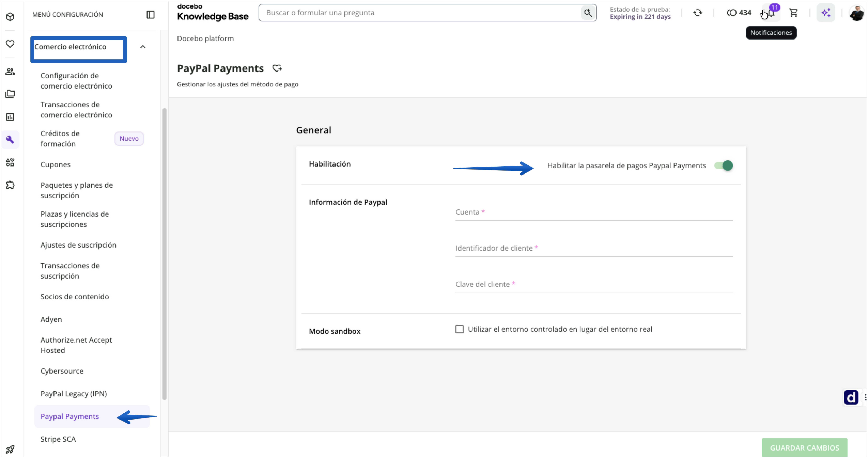Viewport: 868px width, 458px height.
Task: Open Transacciones de comercio electrónico
Action: click(x=76, y=110)
